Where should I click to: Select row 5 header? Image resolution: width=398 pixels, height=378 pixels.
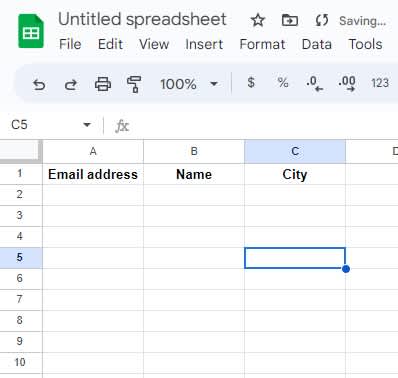click(x=20, y=258)
